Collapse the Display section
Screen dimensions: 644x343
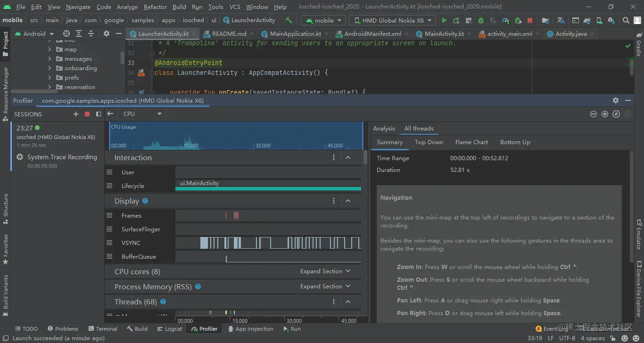coord(348,201)
